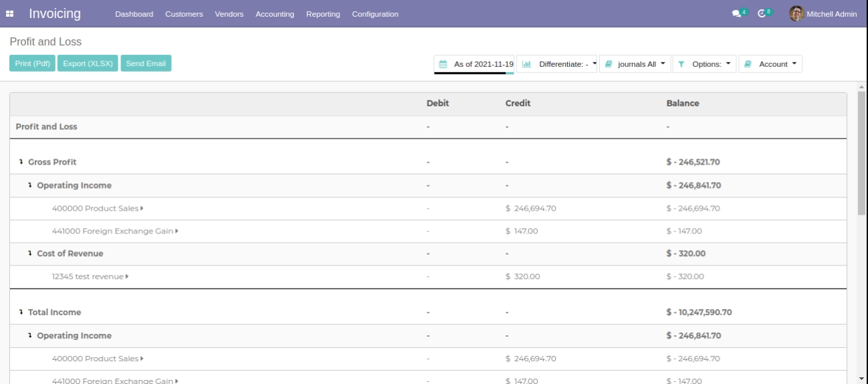
Task: Open the Reporting menu
Action: tap(323, 14)
